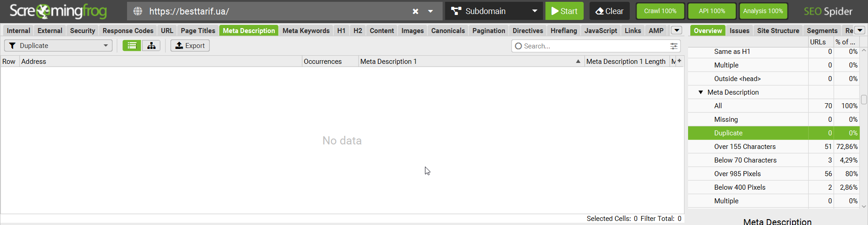Viewport: 868px width, 225px height.
Task: Open the Security tab
Action: point(82,30)
